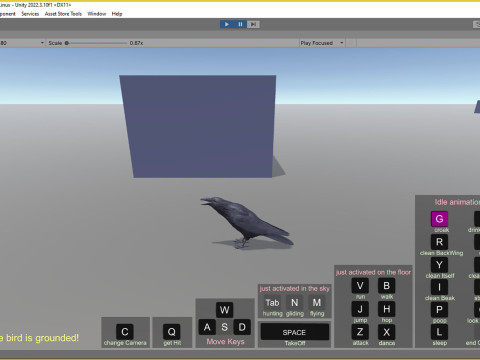Pause the game with the Pause button
This screenshot has width=480, height=360.
pos(240,24)
